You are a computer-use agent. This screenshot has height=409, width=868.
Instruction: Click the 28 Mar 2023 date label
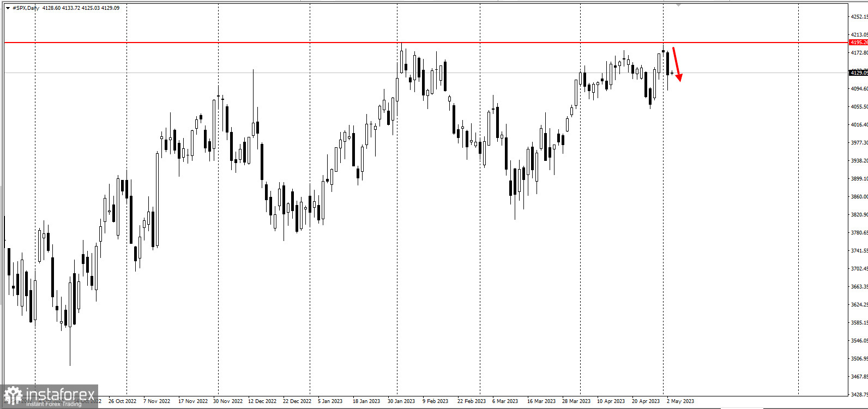[x=576, y=401]
